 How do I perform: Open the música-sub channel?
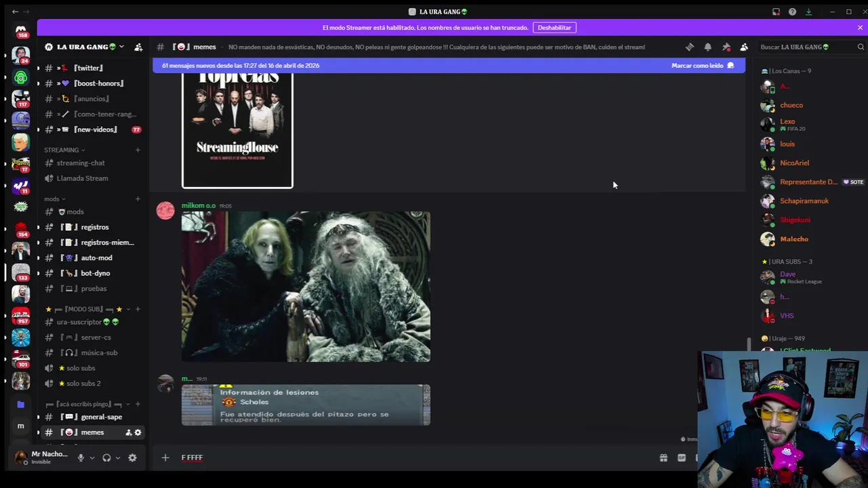click(93, 352)
